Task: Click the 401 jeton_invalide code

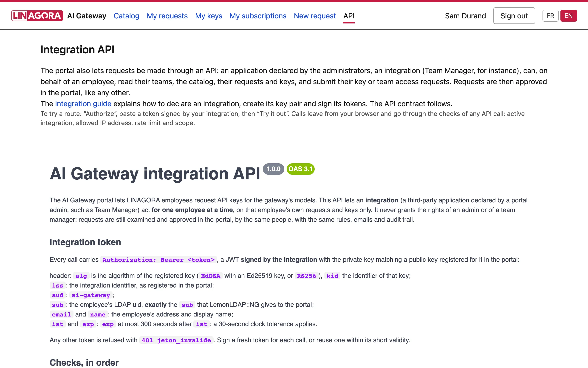Action: (x=176, y=340)
